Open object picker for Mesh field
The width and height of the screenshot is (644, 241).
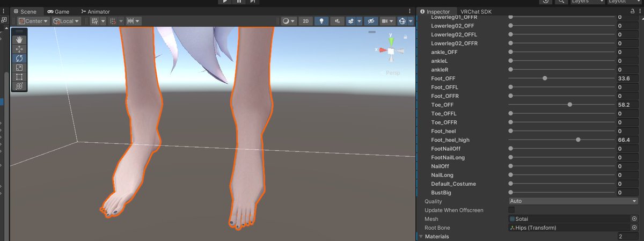[x=634, y=219]
